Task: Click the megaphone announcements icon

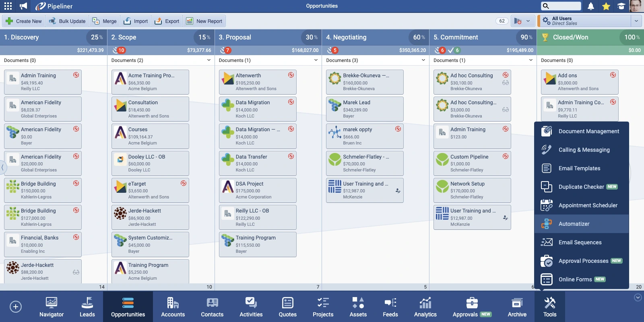Action: click(x=24, y=6)
